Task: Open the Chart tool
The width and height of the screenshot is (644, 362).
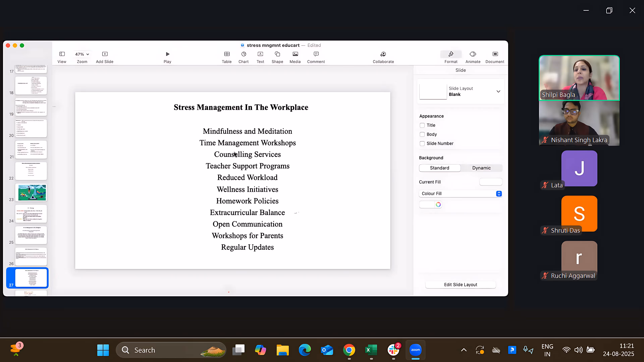Action: pos(244,54)
